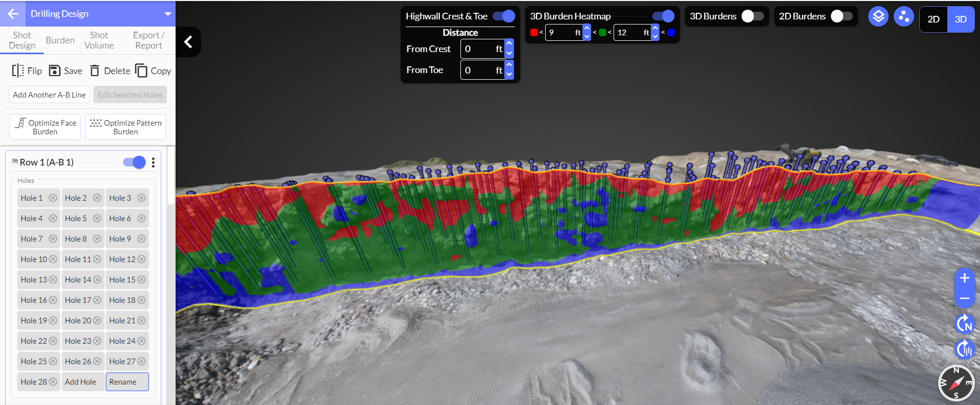This screenshot has height=405, width=980.
Task: Click the back arrow beside Drilling Design
Action: 13,14
